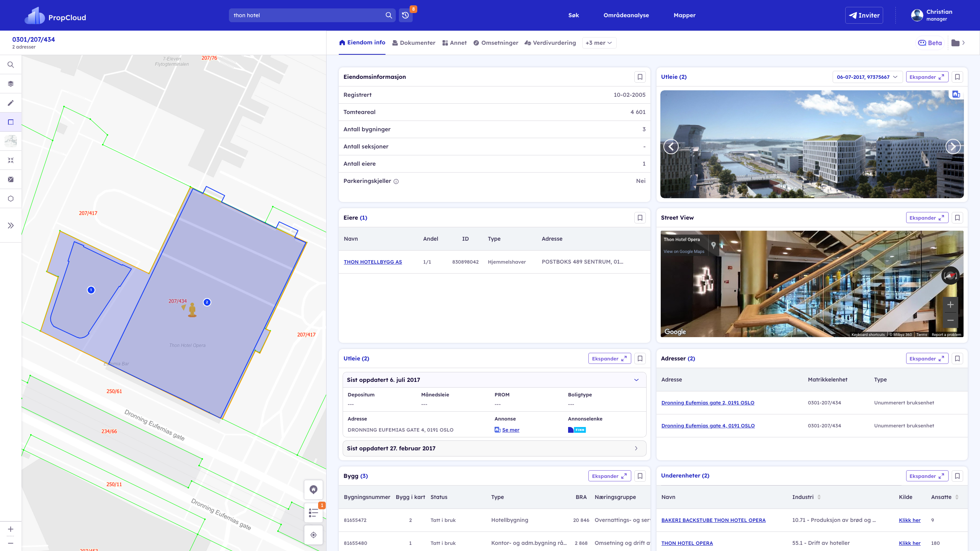980x551 pixels.
Task: Show next photo in Utleie gallery
Action: pyautogui.click(x=953, y=146)
